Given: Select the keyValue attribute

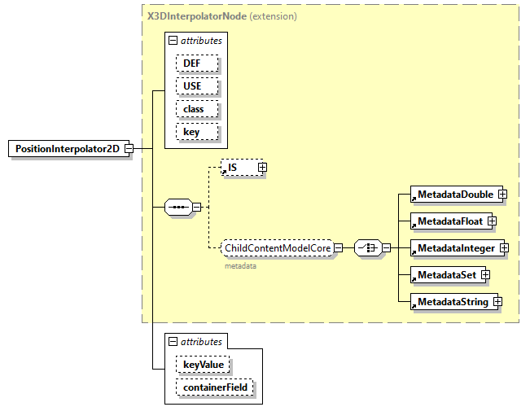Looking at the screenshot, I should tap(204, 365).
